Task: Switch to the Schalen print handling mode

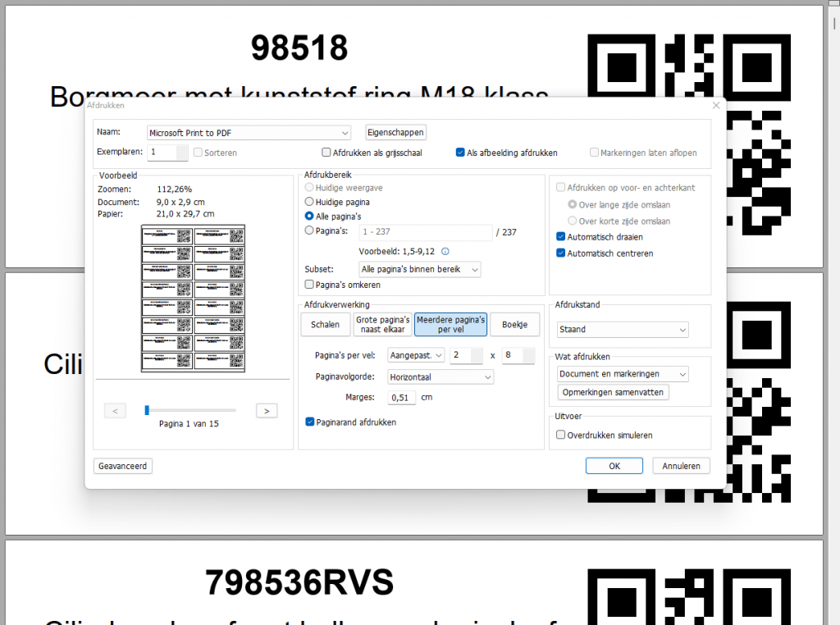Action: [x=325, y=325]
